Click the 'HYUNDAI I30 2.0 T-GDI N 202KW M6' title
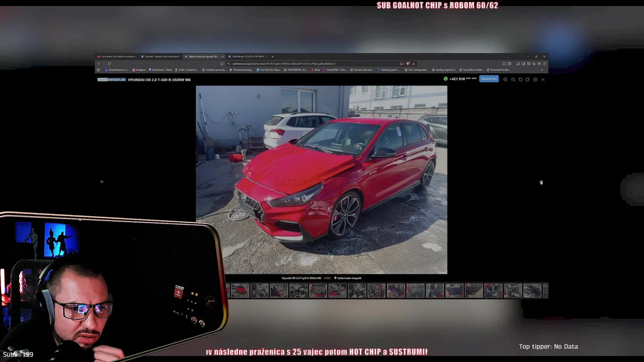The width and height of the screenshot is (644, 362). 159,79
